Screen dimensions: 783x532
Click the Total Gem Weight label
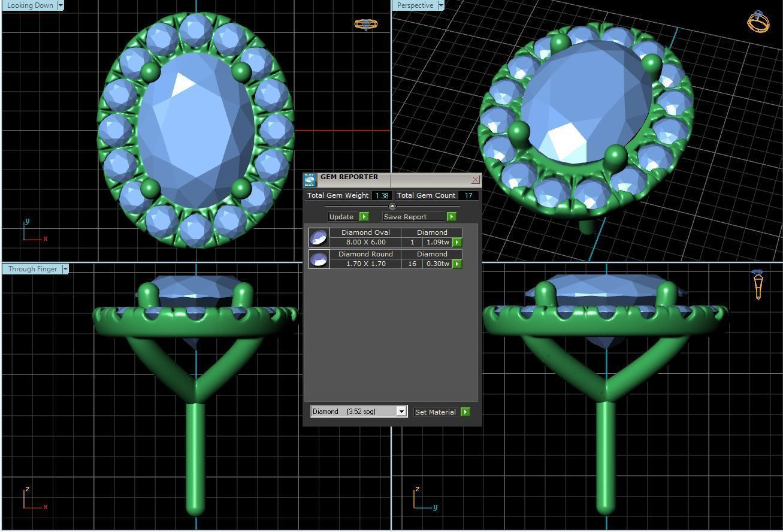[x=338, y=195]
